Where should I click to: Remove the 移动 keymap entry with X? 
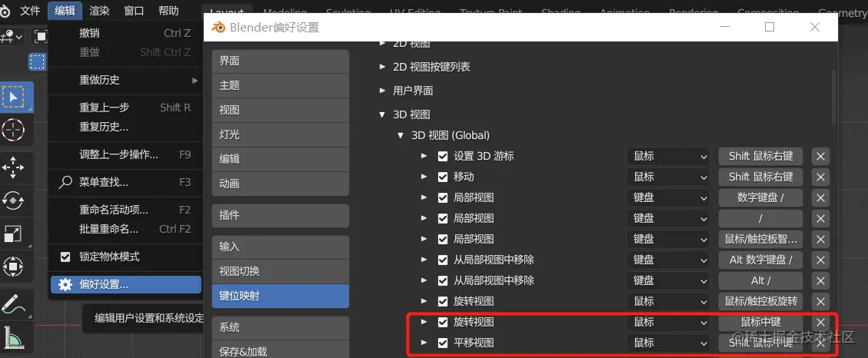click(820, 177)
